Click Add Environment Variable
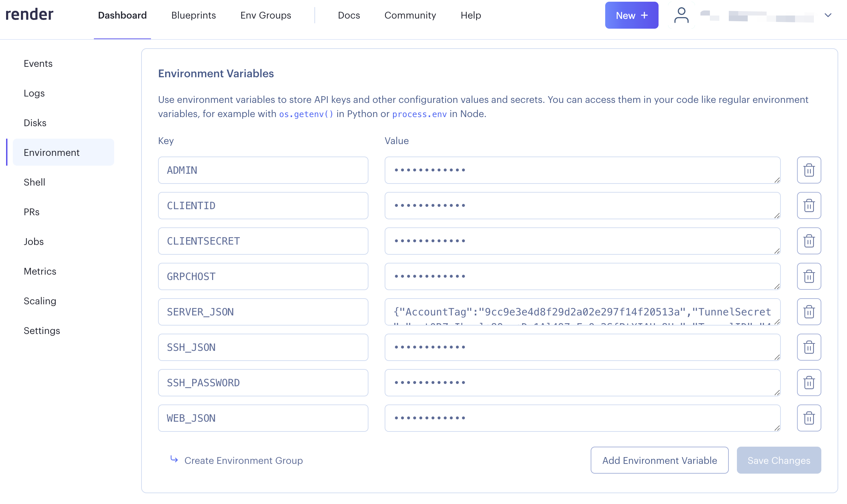Screen dimensions: 847x504 click(x=659, y=460)
